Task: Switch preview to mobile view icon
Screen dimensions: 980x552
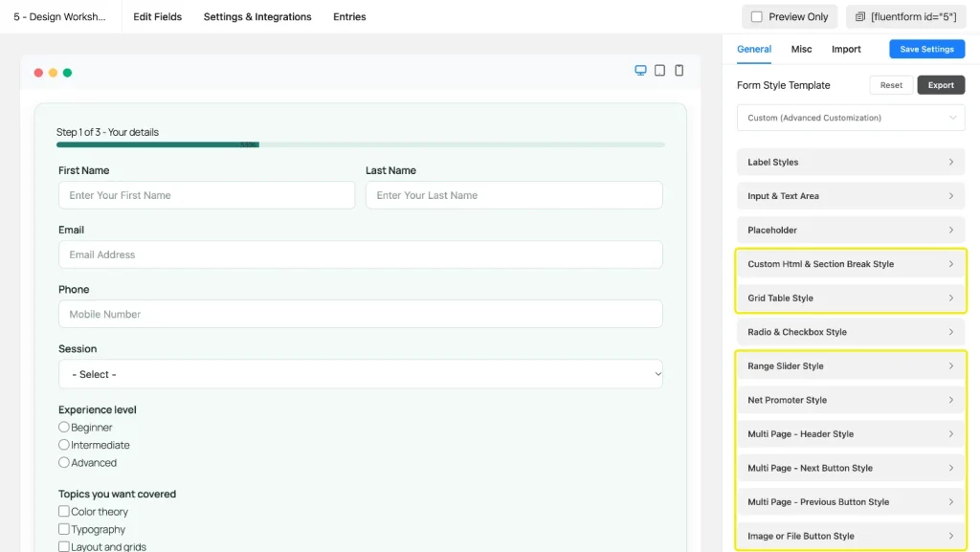Action: coord(679,71)
